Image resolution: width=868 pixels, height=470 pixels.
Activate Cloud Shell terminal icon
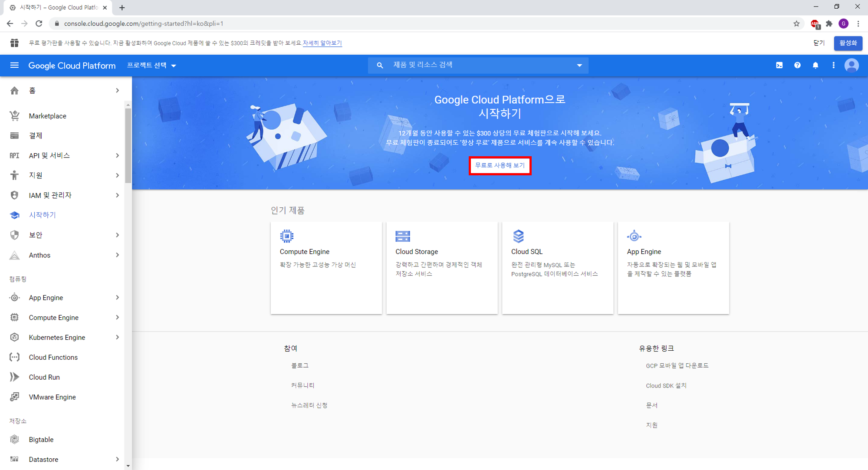[779, 66]
